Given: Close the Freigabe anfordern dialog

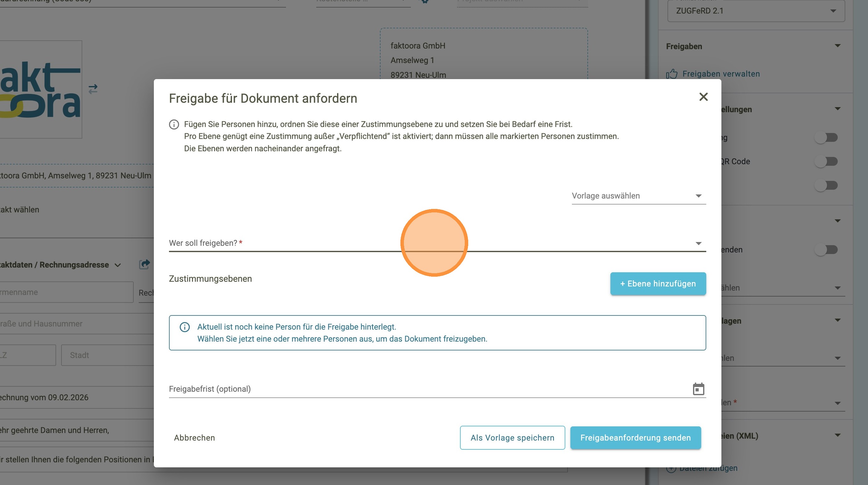Looking at the screenshot, I should point(703,97).
